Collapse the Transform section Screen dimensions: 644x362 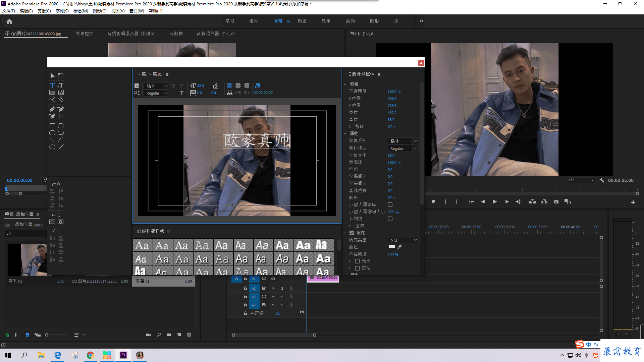345,84
